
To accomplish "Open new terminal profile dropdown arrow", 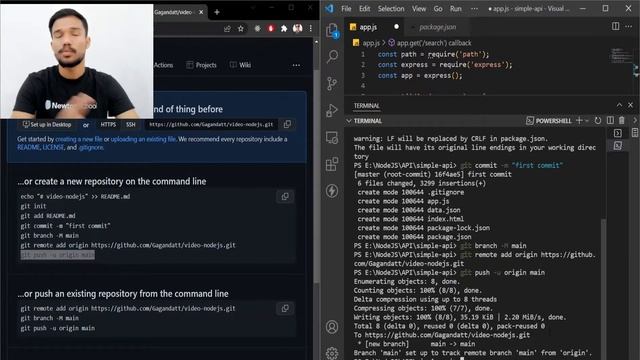I will pyautogui.click(x=587, y=121).
